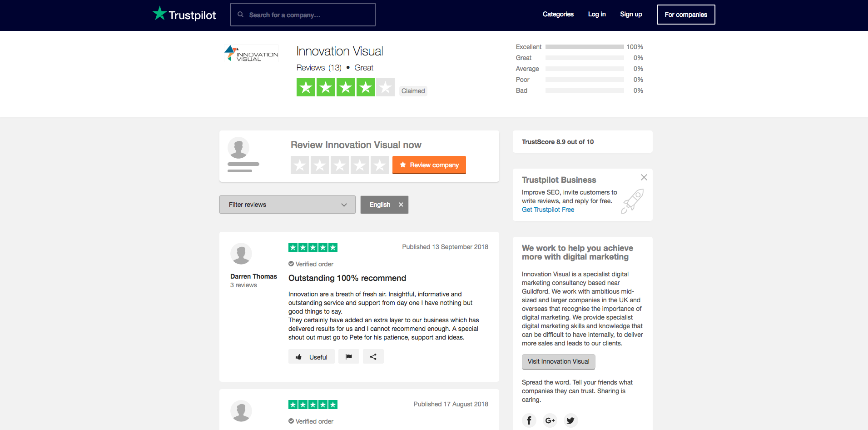
Task: Open Darren Thomas's profile name
Action: pyautogui.click(x=253, y=276)
